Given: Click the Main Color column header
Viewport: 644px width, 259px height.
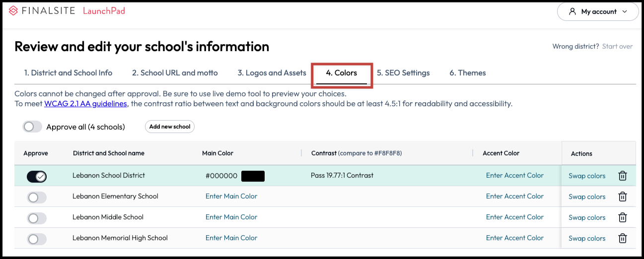Looking at the screenshot, I should click(217, 153).
